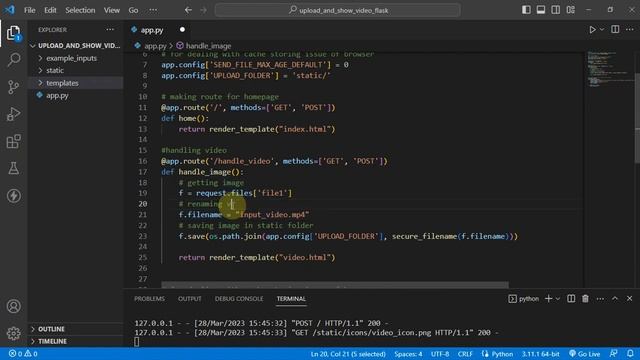This screenshot has width=640, height=360.
Task: Open the Manage gear icon
Action: pos(13,333)
